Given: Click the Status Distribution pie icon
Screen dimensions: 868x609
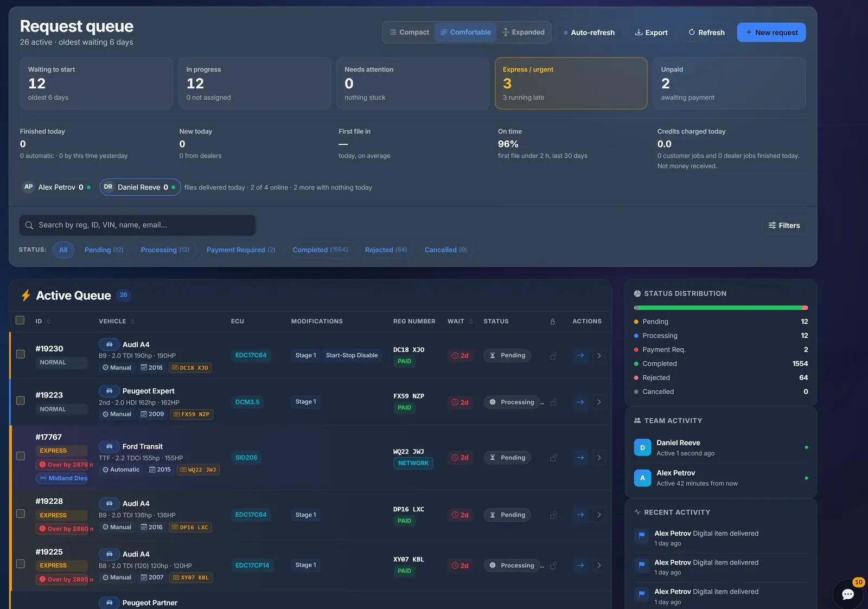Looking at the screenshot, I should tap(637, 293).
